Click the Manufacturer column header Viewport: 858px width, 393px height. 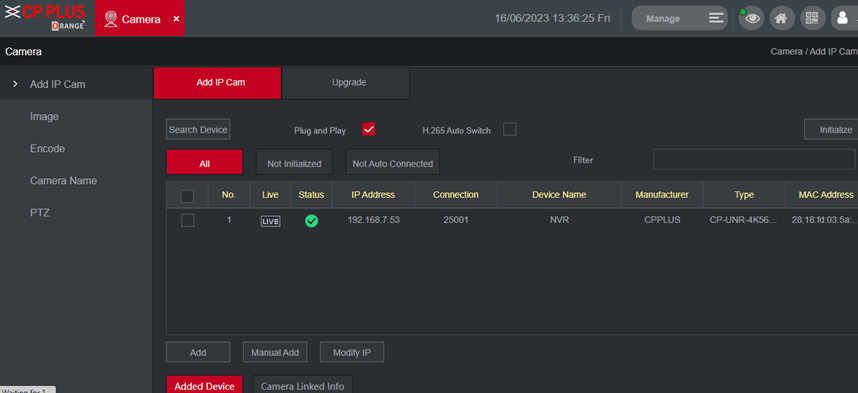tap(662, 195)
